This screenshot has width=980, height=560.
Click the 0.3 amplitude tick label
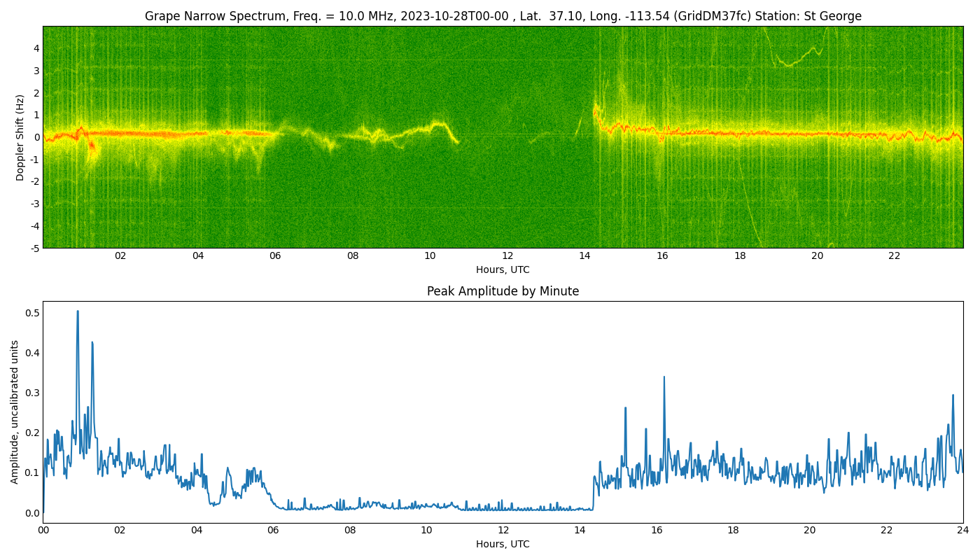32,393
